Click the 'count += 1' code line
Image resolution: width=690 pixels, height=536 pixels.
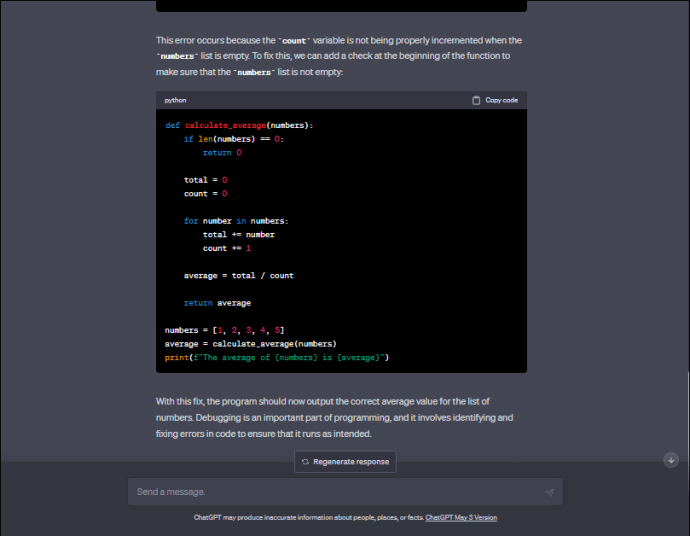point(227,248)
